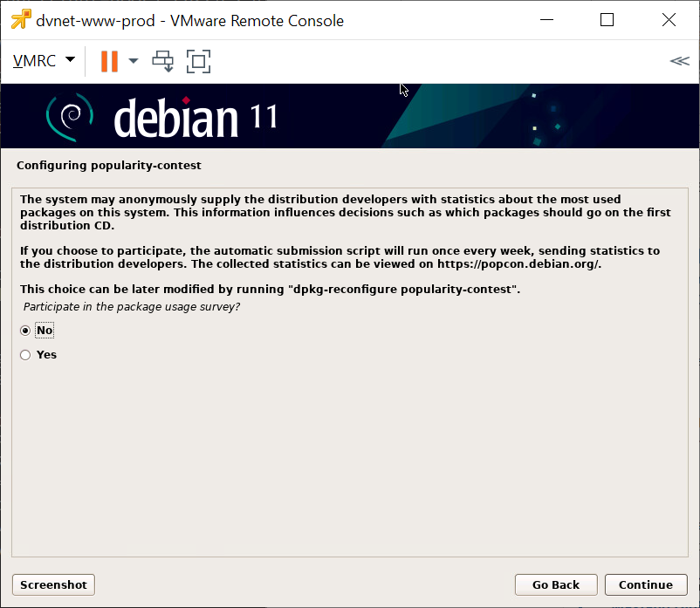
Task: Click the Go Back button
Action: [555, 584]
